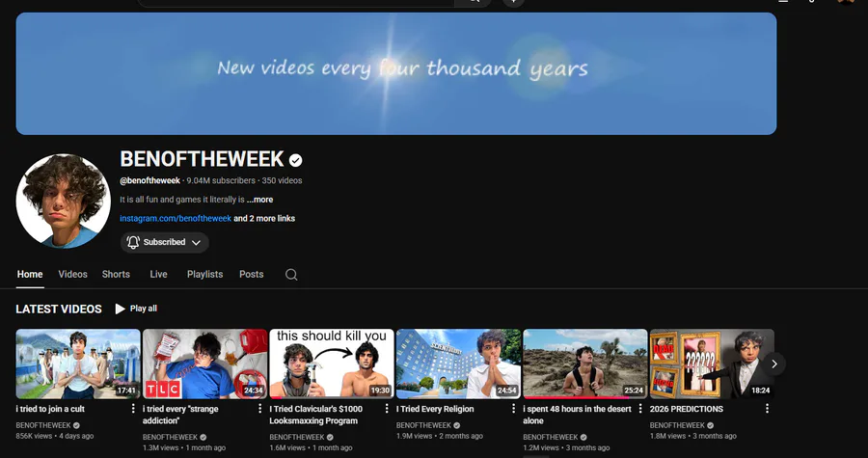This screenshot has height=458, width=868.
Task: Open the instagram.com/benoftheweek link
Action: (176, 219)
